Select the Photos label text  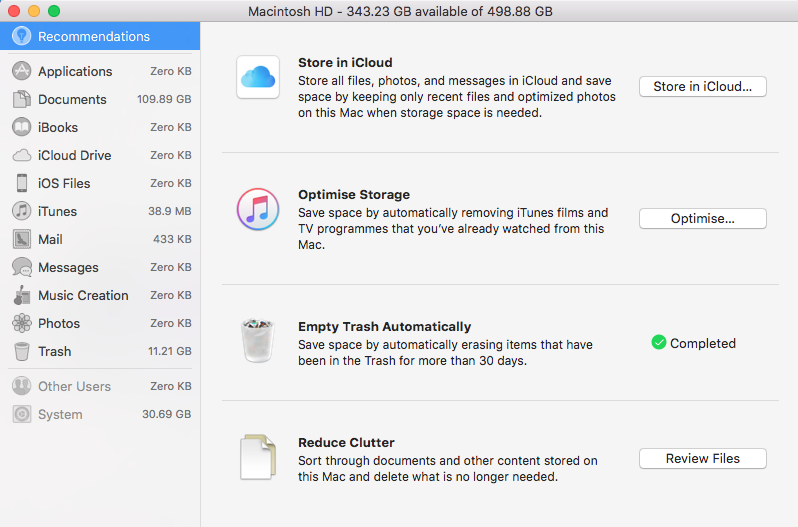click(59, 324)
